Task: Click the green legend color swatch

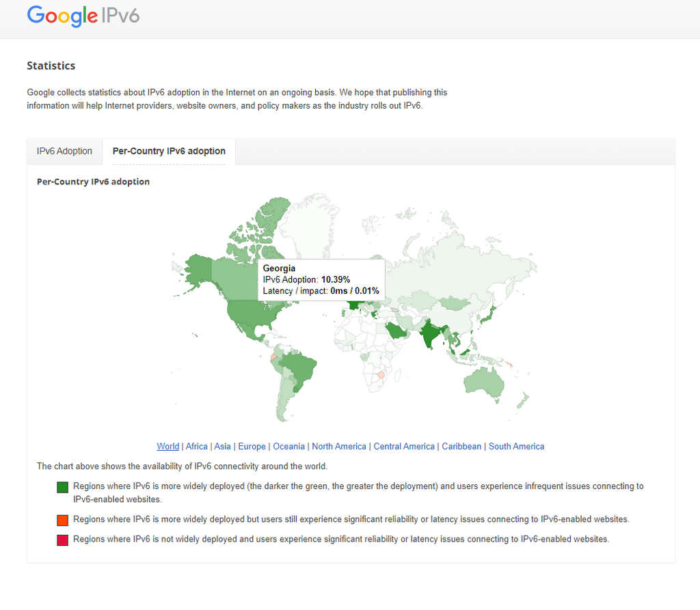Action: (x=62, y=487)
